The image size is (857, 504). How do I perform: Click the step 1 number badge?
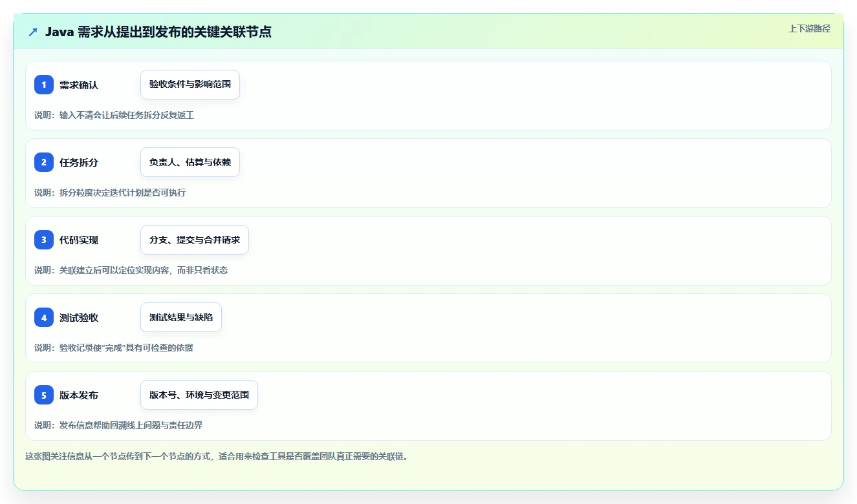(x=44, y=85)
